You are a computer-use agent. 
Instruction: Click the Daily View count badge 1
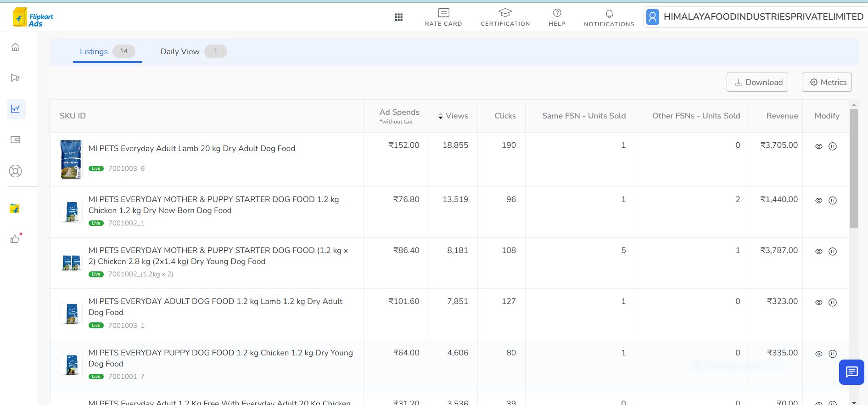tap(216, 51)
